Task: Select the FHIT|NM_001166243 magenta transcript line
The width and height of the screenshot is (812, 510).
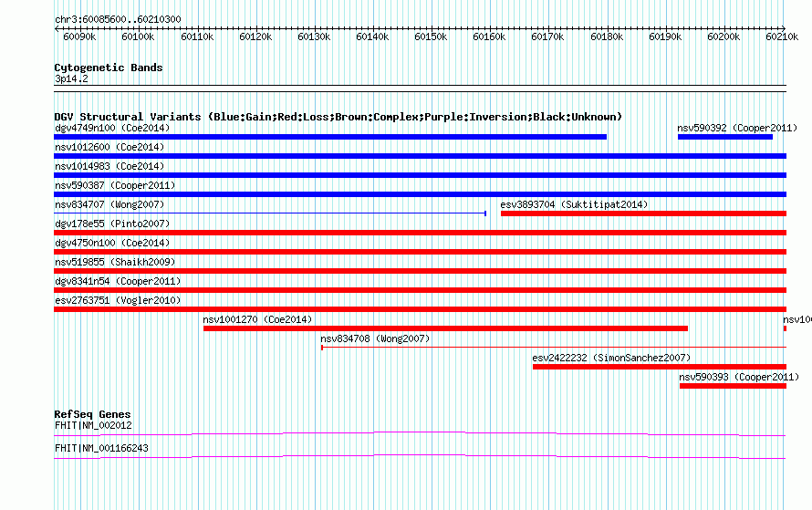Action: [x=420, y=457]
